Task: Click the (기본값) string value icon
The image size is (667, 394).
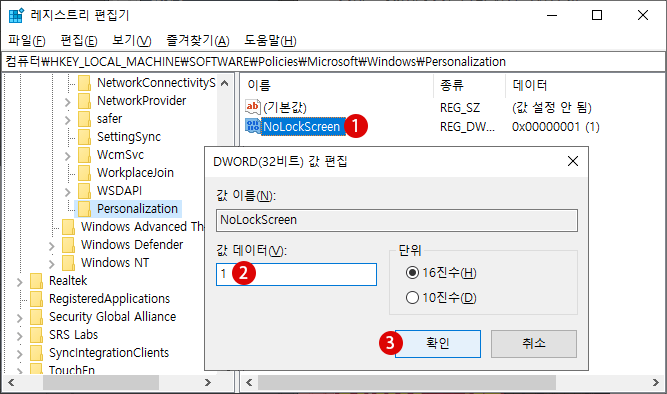Action: (253, 106)
